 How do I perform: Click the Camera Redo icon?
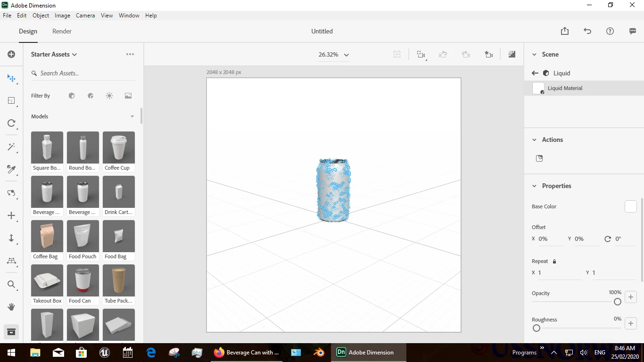point(466,55)
